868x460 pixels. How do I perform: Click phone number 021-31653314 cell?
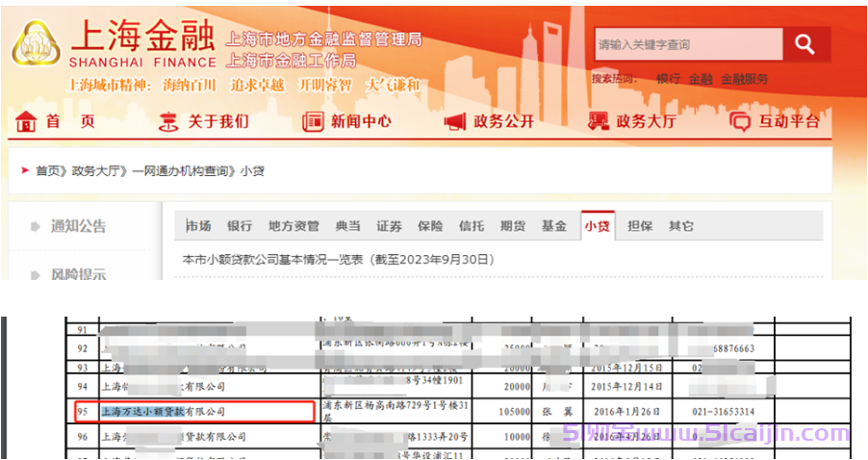[723, 411]
